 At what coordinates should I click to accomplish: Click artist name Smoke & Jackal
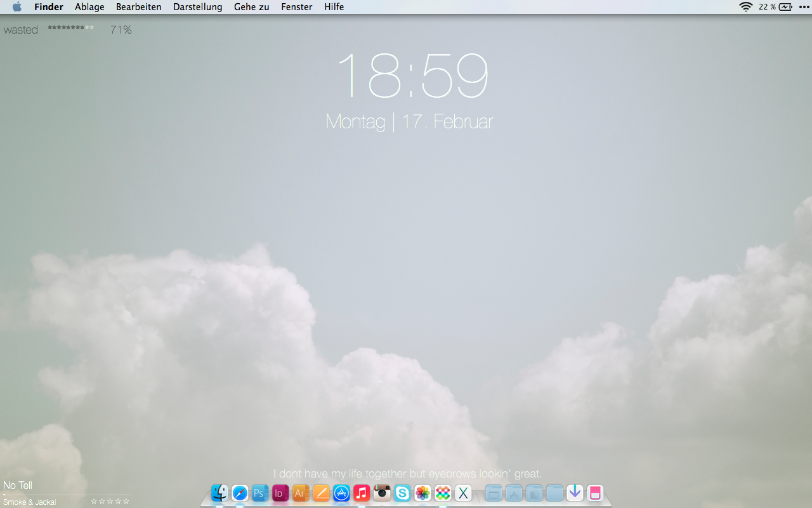click(x=30, y=502)
